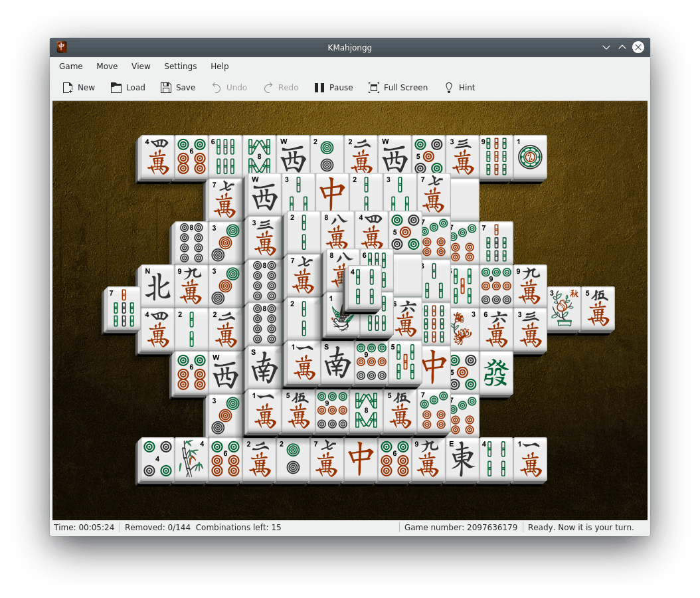Minimize window with down-chevron button
The height and width of the screenshot is (598, 700).
point(606,47)
